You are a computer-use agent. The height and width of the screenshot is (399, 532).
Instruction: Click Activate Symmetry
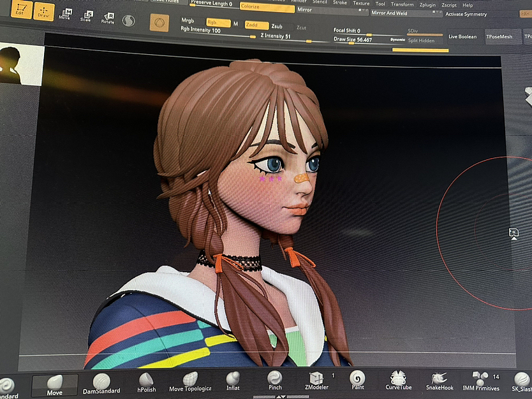pos(466,14)
